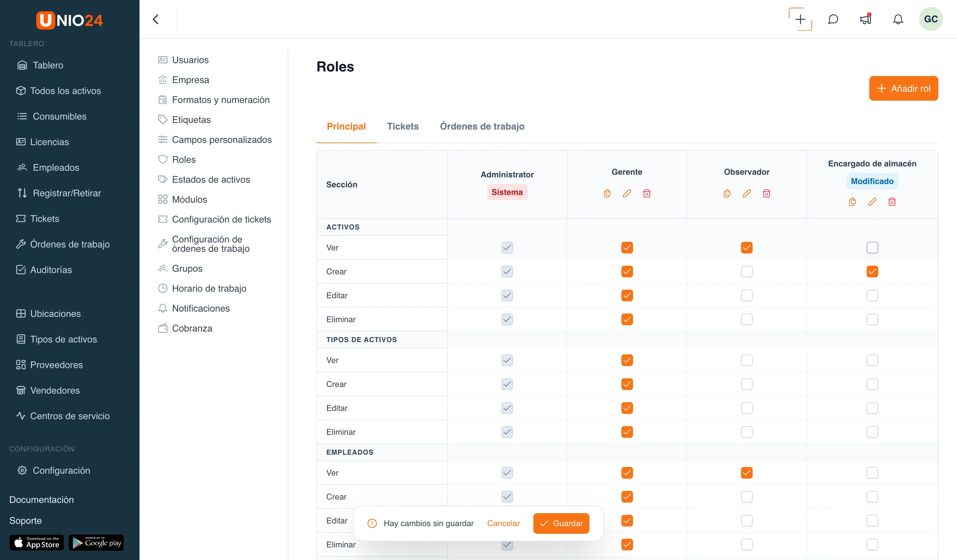This screenshot has height=560, width=957.
Task: Click the Añadir rol button
Action: point(904,88)
